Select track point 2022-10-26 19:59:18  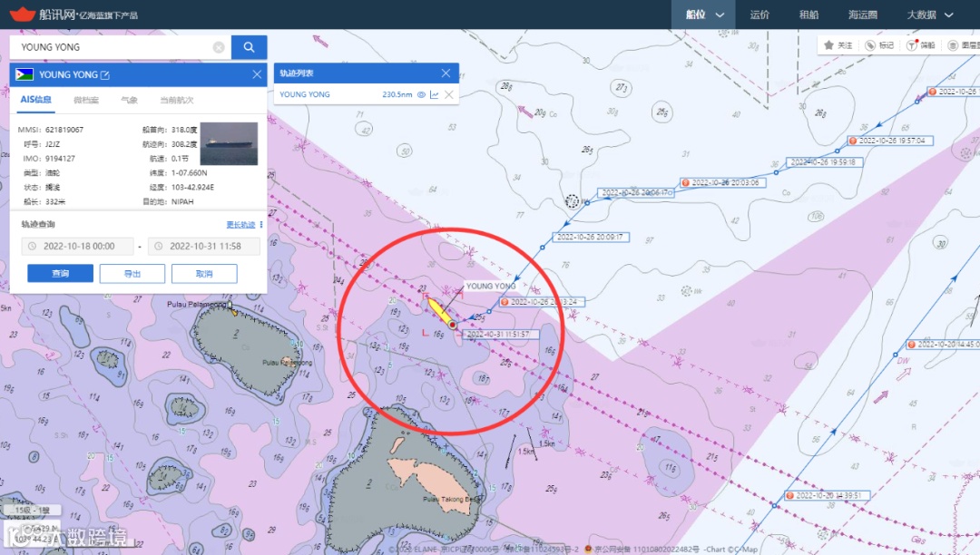pos(824,162)
